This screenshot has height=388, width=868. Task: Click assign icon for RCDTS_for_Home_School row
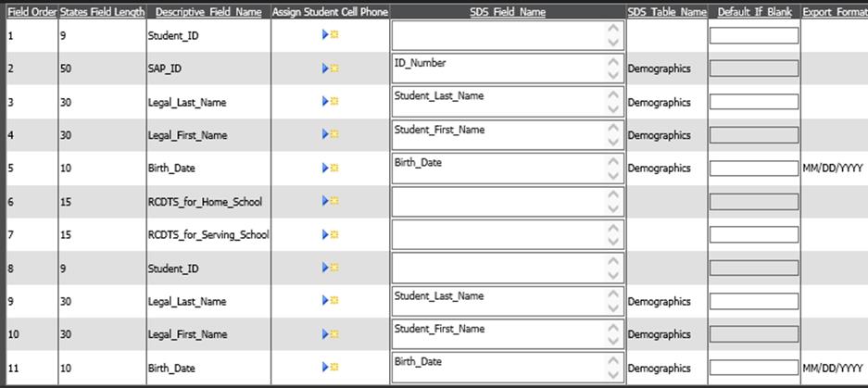click(331, 201)
